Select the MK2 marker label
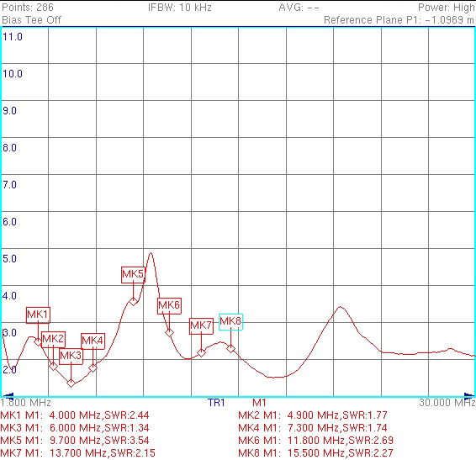Screen dimensions: 476x460 [x=53, y=340]
